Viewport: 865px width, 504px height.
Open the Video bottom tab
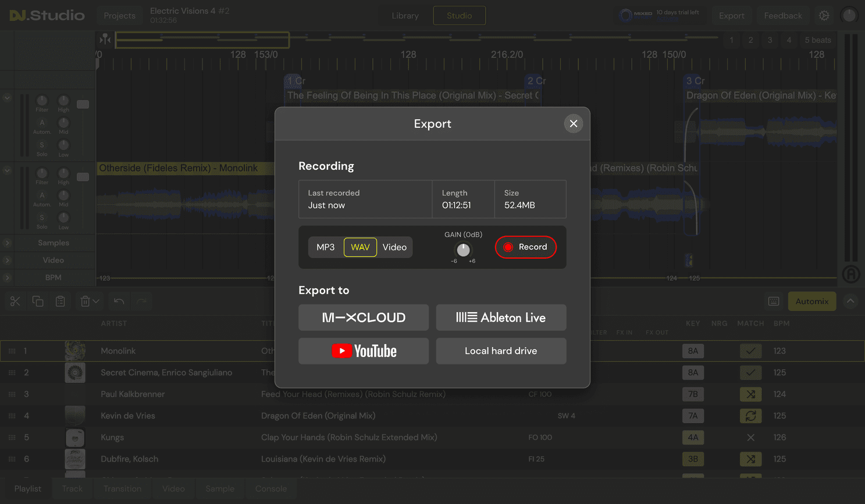(173, 489)
